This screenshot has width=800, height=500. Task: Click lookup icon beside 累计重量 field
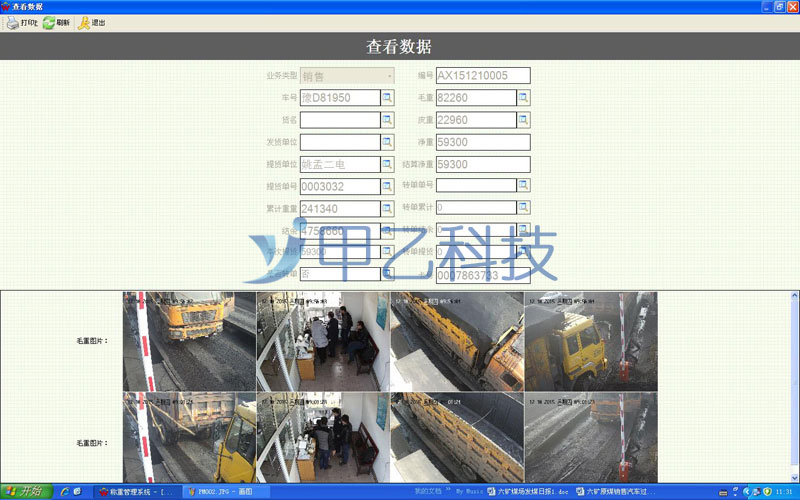click(x=388, y=208)
